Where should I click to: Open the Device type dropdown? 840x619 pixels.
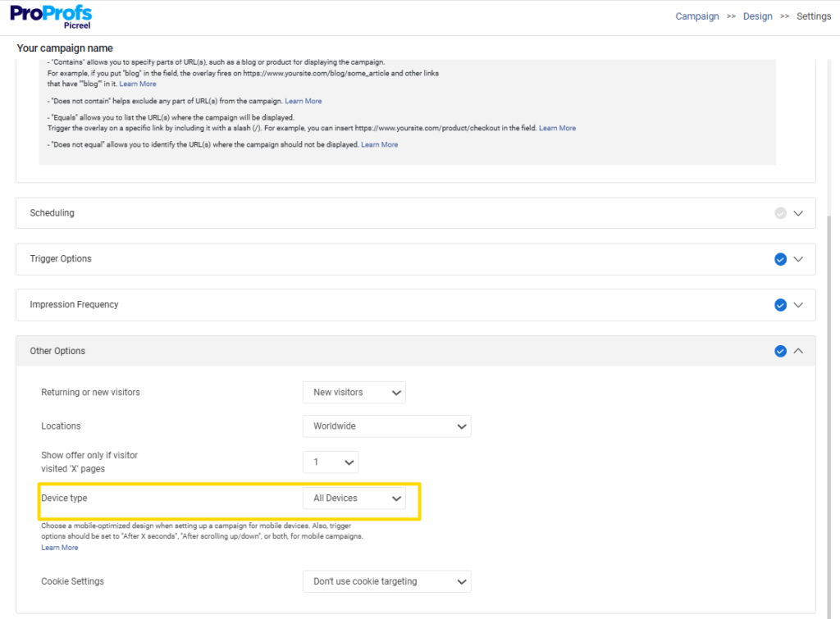point(354,498)
